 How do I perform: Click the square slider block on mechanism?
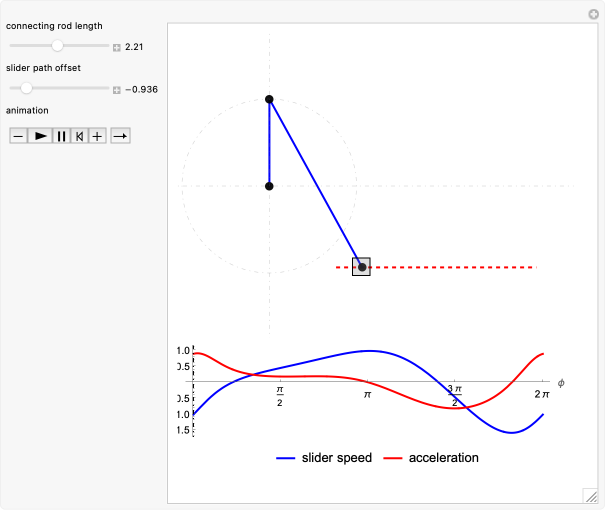(362, 267)
